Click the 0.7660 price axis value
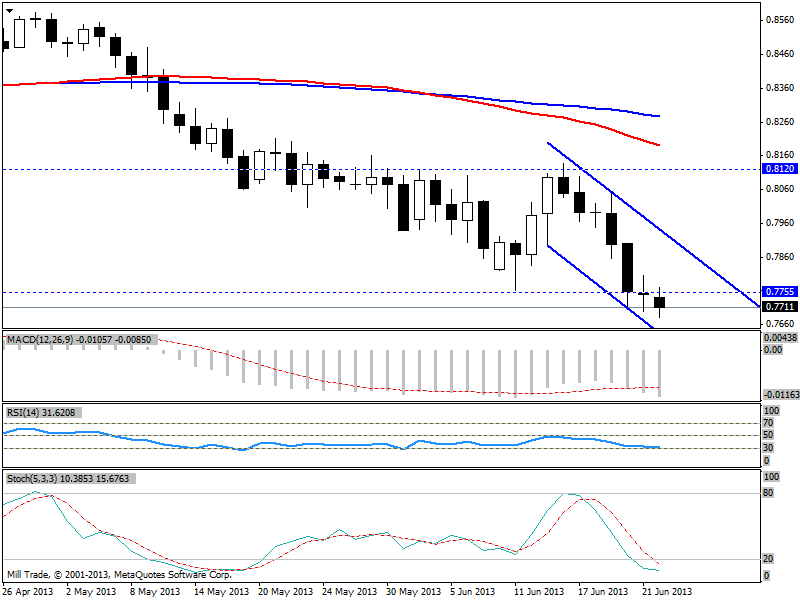 pos(780,324)
